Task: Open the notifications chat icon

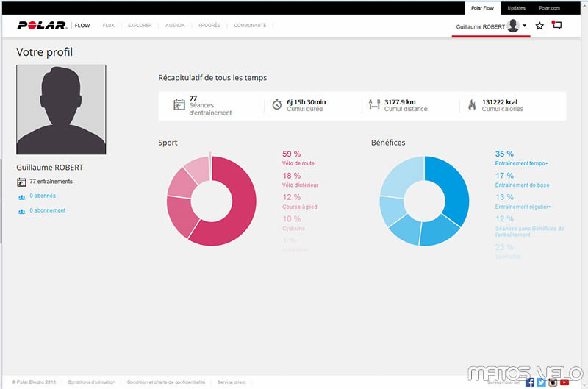Action: [x=557, y=25]
